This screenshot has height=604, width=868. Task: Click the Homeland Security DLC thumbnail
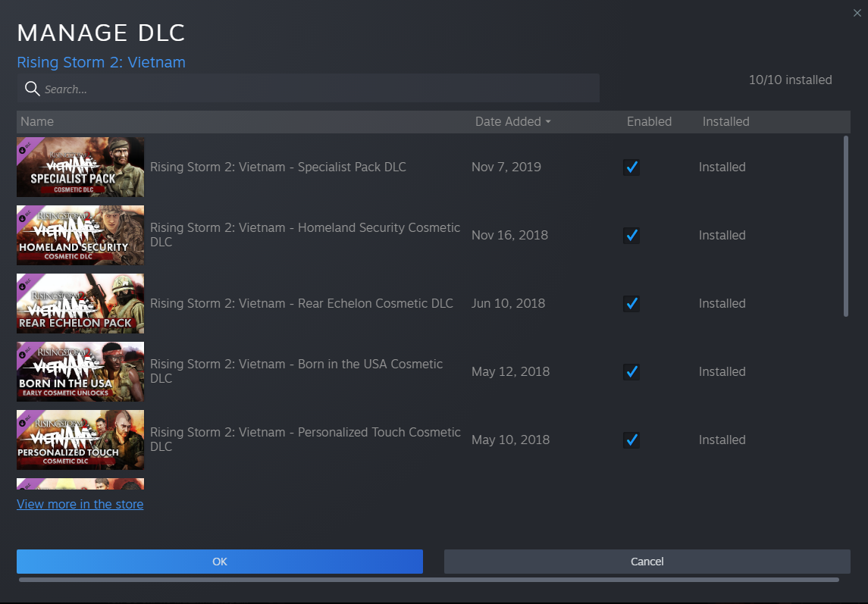(80, 235)
